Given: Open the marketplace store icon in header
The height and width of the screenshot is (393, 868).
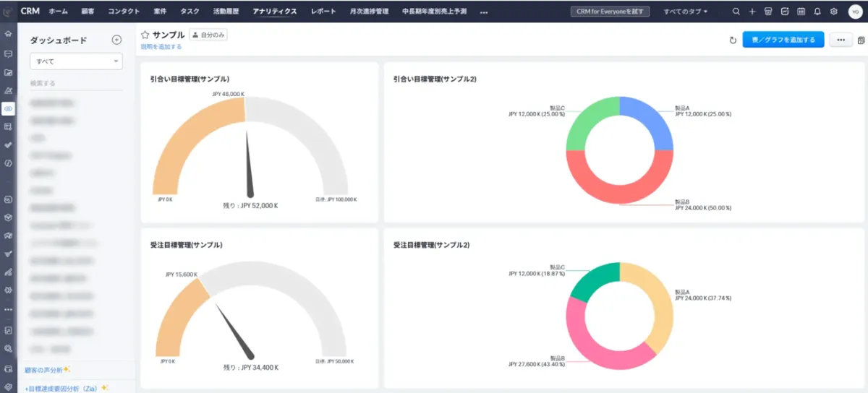Looking at the screenshot, I should [x=768, y=12].
